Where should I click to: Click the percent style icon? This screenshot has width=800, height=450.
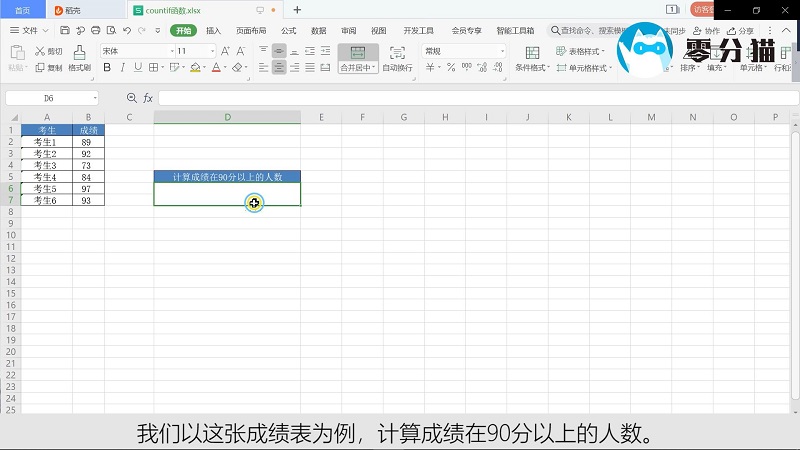451,68
